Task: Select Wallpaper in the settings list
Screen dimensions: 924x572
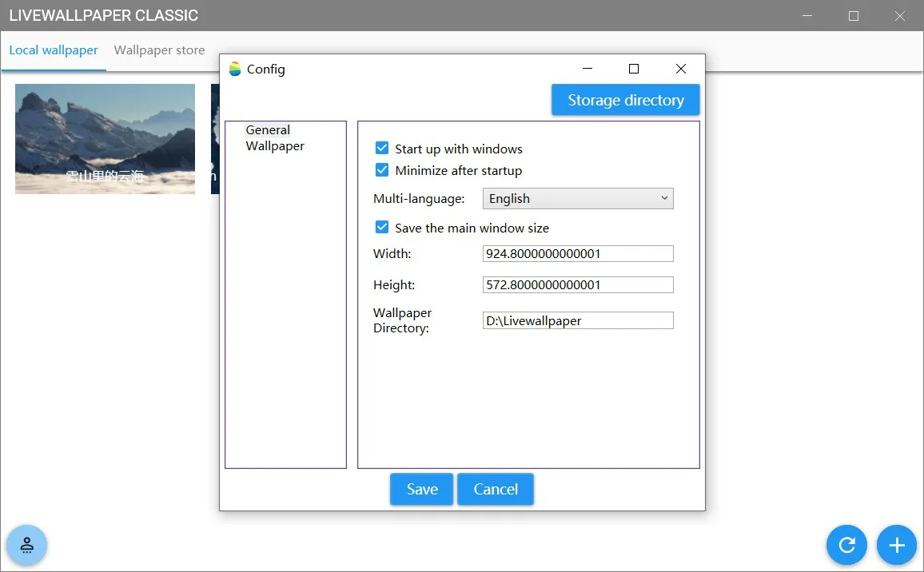Action: 275,145
